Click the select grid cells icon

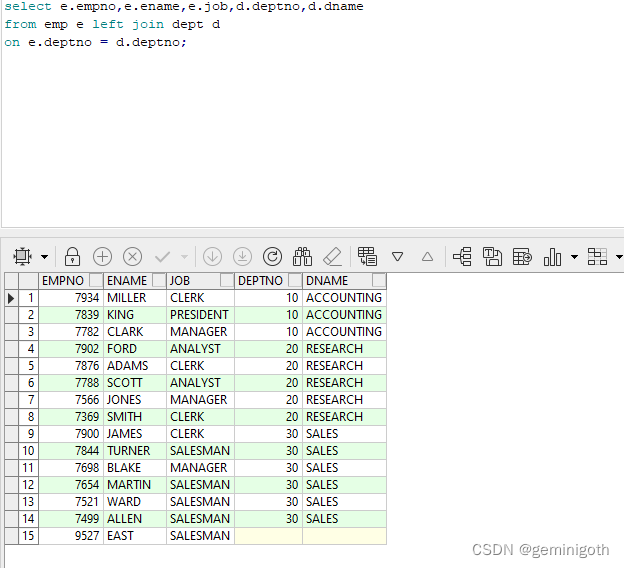click(x=23, y=256)
